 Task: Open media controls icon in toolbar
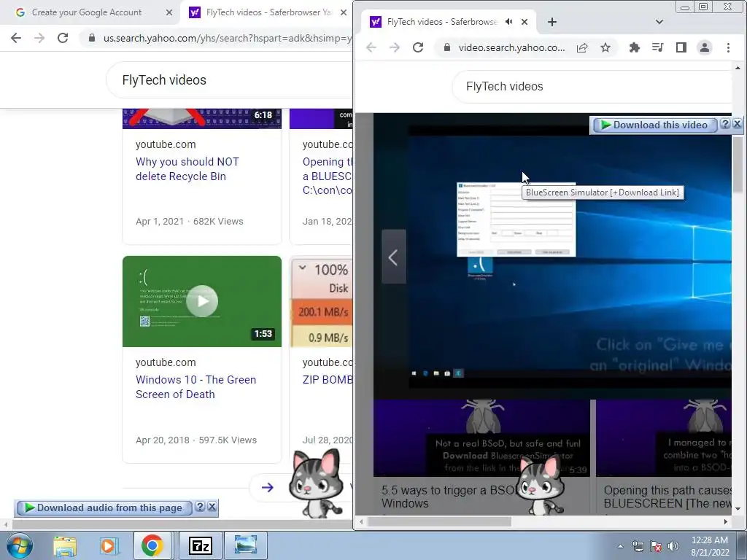click(x=658, y=47)
